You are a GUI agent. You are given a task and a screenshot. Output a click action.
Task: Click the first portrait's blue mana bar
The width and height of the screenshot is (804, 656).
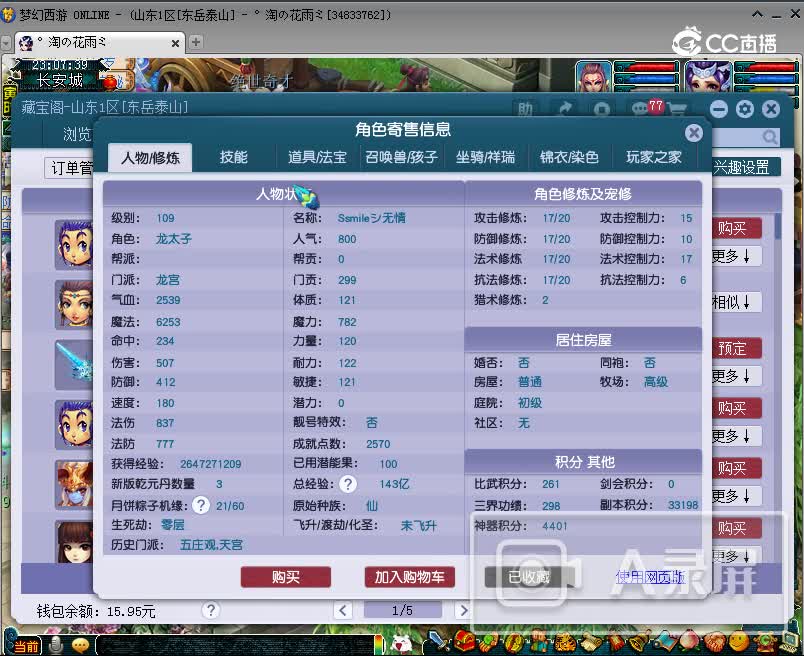[x=648, y=79]
